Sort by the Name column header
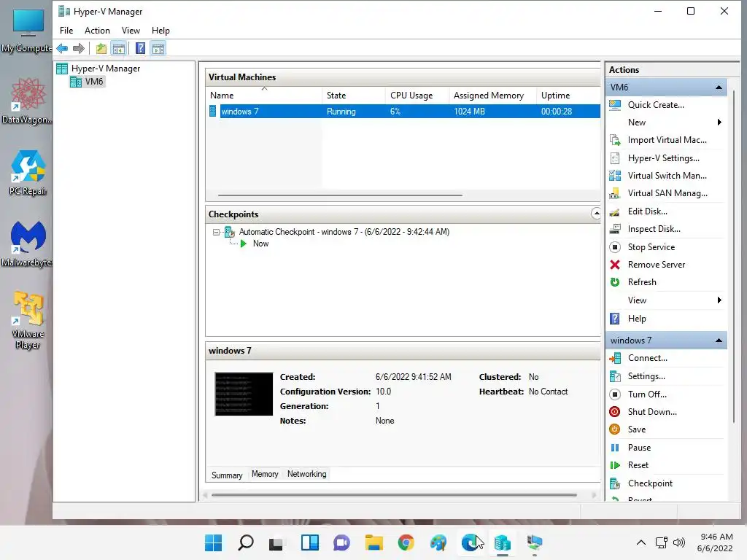The height and width of the screenshot is (560, 747). [x=264, y=96]
